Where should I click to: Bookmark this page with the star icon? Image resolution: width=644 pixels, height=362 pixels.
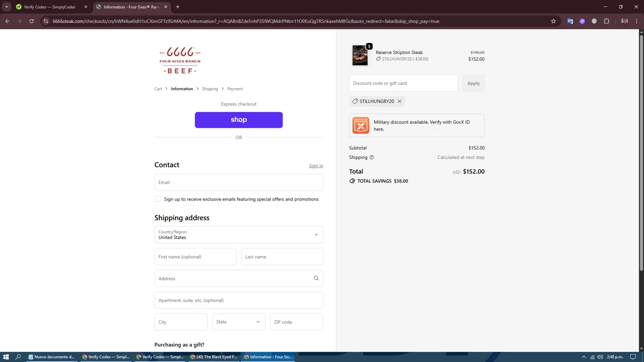click(x=553, y=21)
